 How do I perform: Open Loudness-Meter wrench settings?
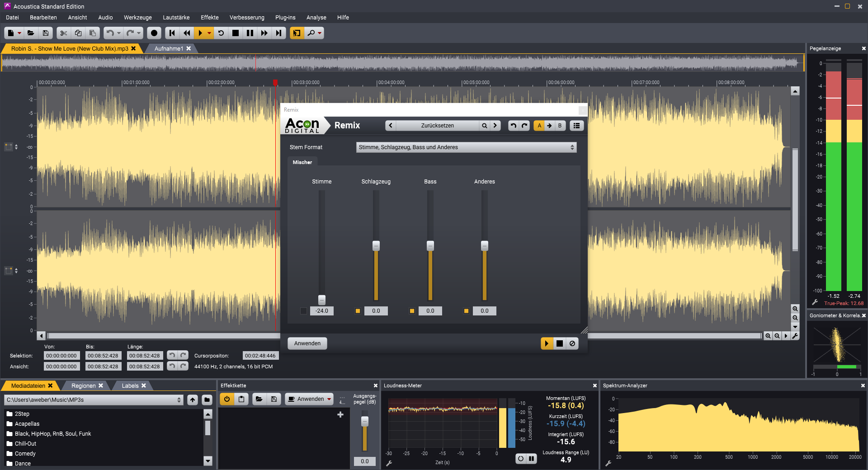[389, 463]
